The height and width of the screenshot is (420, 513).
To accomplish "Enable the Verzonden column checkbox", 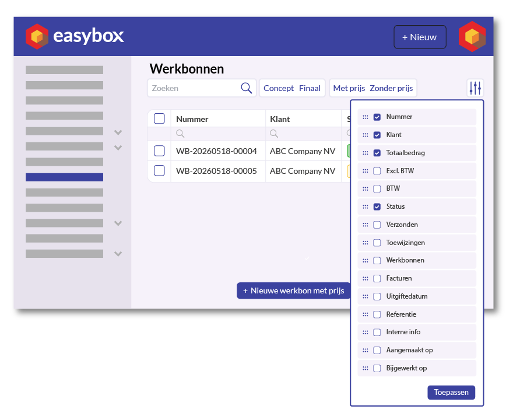I will (x=377, y=225).
